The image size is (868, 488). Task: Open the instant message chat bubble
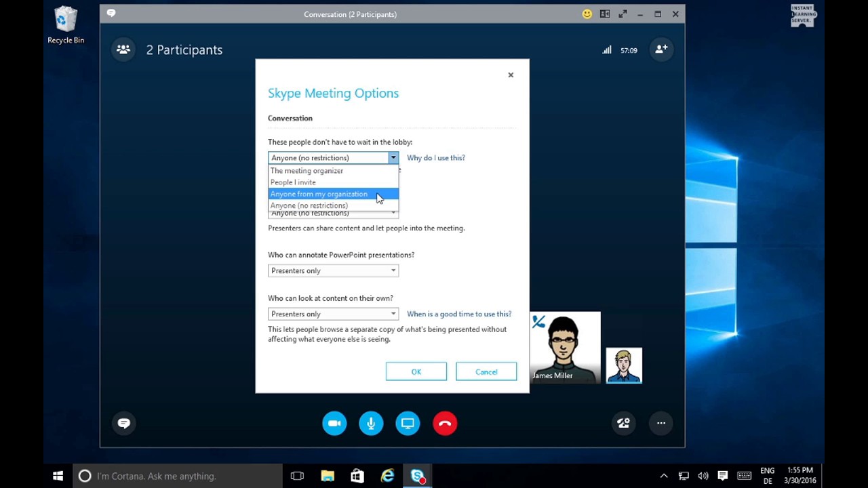(x=123, y=423)
